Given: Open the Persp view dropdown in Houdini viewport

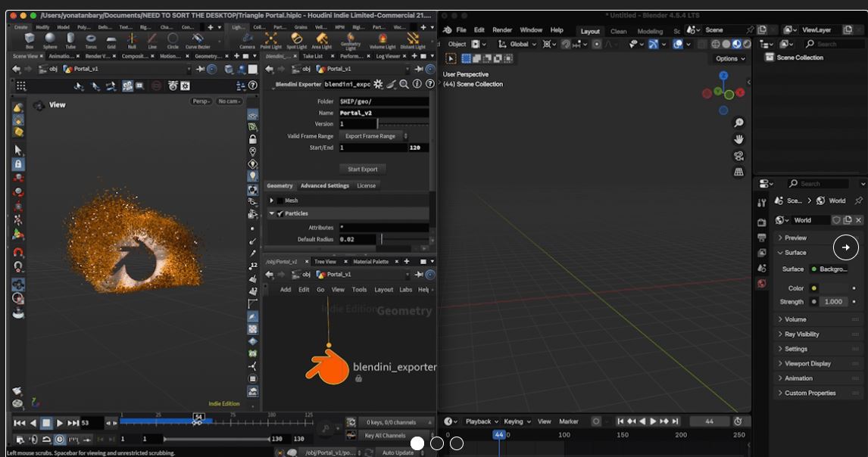Looking at the screenshot, I should pyautogui.click(x=201, y=101).
